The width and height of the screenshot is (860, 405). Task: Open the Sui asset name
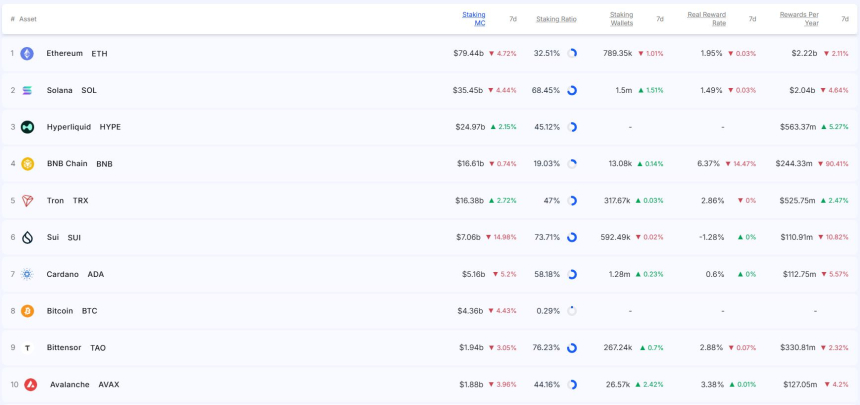53,238
